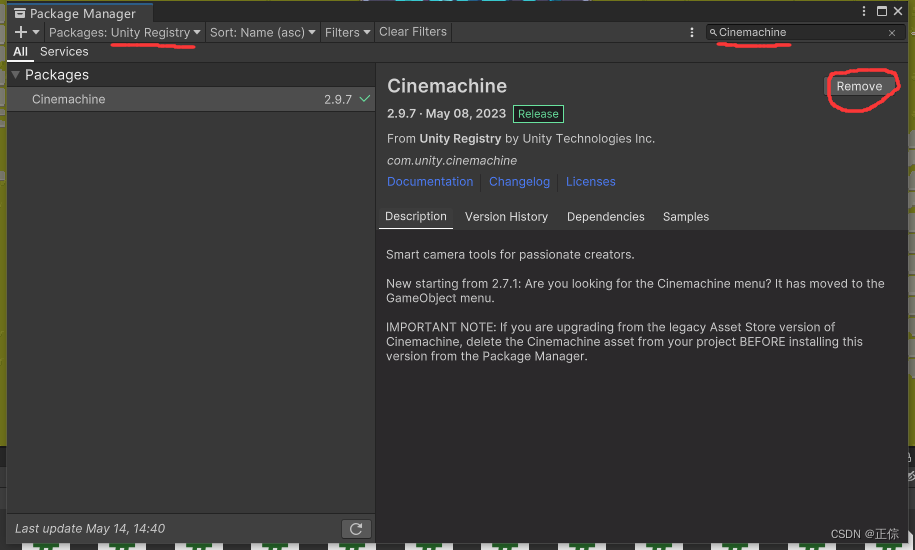This screenshot has height=550, width=915.
Task: Click the Release tag label
Action: (x=538, y=114)
